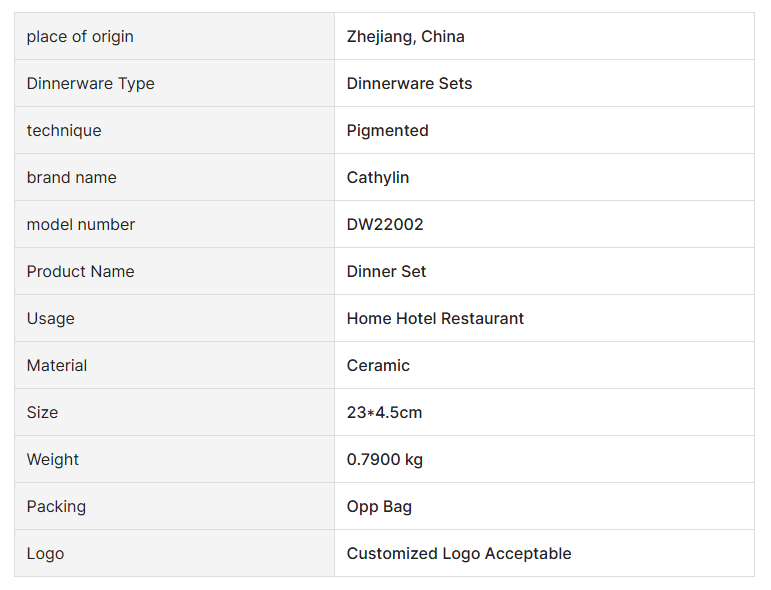Image resolution: width=771 pixels, height=590 pixels.
Task: Click the 'model number' label
Action: (x=80, y=225)
